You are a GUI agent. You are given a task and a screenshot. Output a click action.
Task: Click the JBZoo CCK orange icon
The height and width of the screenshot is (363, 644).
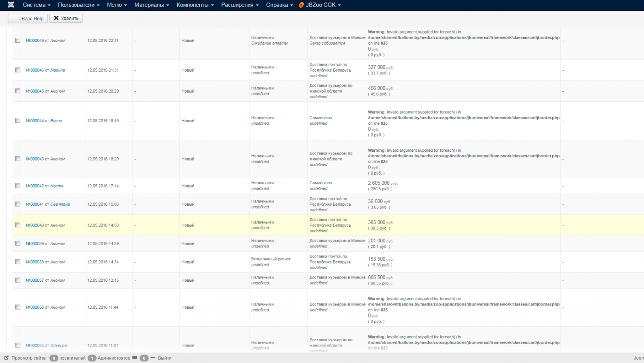click(301, 5)
